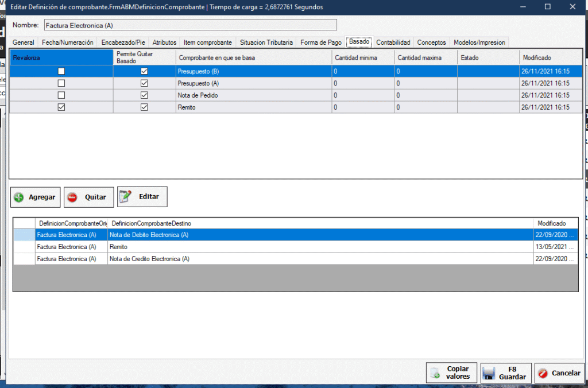The image size is (588, 388).
Task: Click the Copiar valores document icon
Action: coord(436,373)
